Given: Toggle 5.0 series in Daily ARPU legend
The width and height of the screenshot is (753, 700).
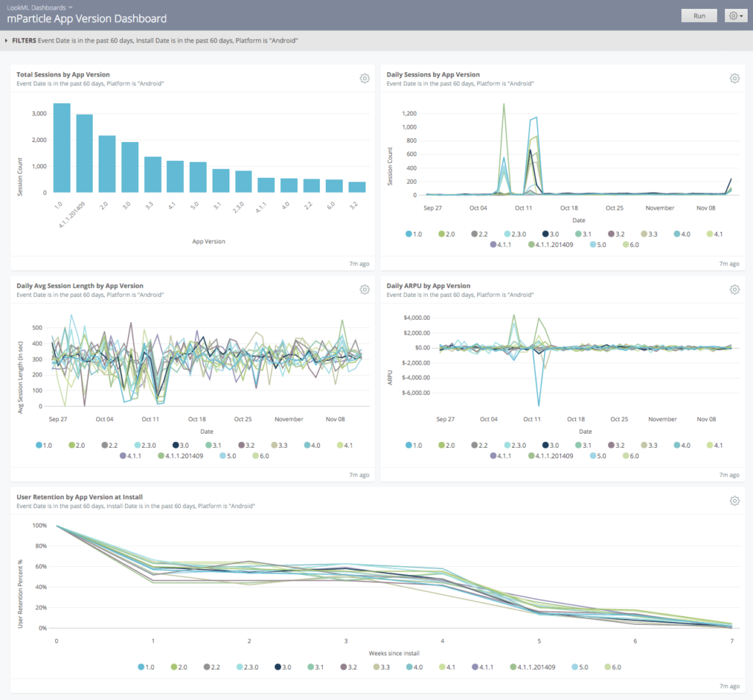Looking at the screenshot, I should (x=598, y=456).
